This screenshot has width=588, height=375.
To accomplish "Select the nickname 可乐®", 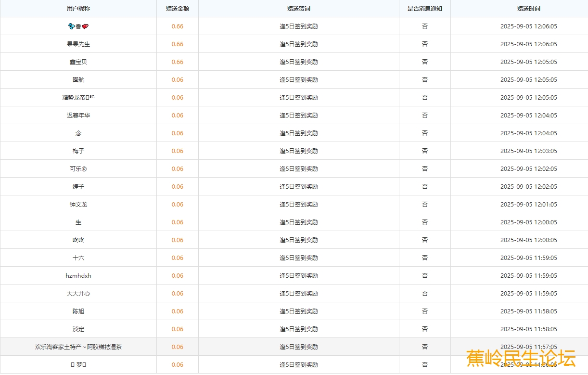I will pos(78,169).
